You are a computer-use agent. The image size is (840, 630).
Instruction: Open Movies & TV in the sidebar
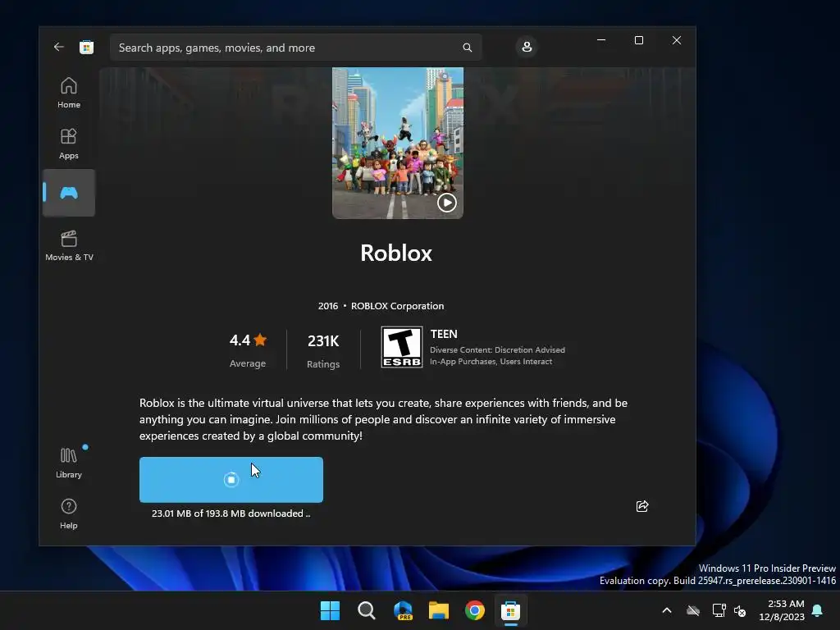tap(69, 245)
